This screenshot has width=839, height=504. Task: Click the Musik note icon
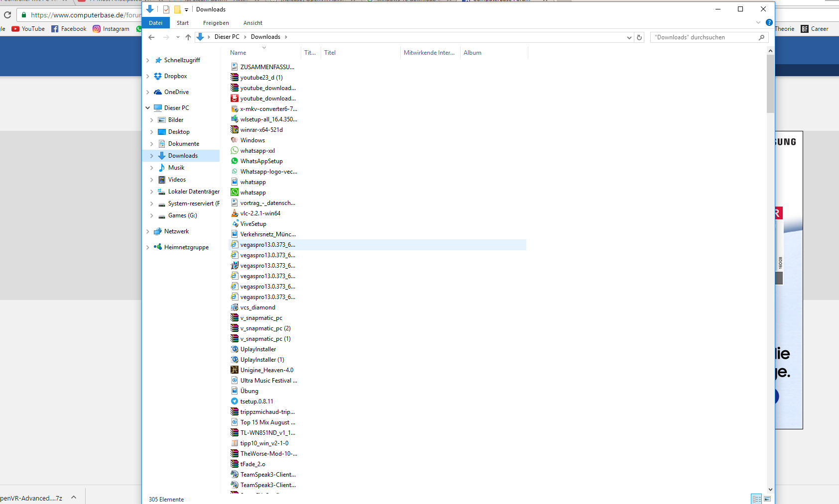[162, 168]
